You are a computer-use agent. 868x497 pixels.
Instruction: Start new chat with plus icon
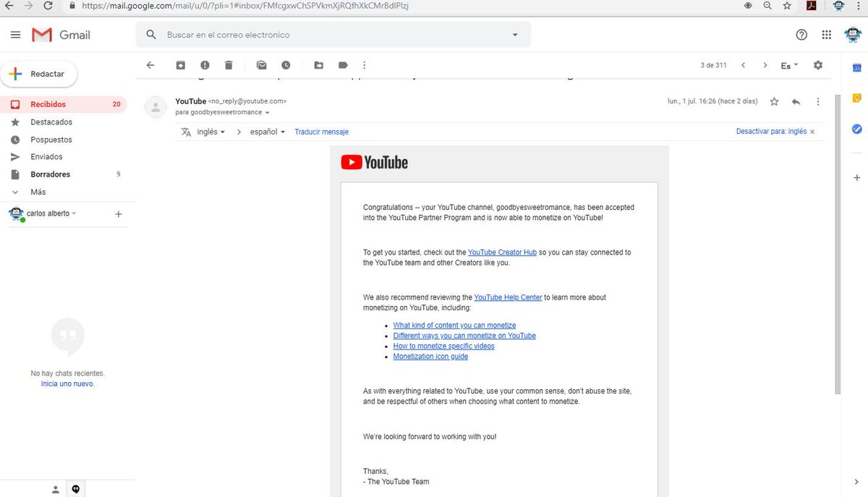pyautogui.click(x=119, y=213)
